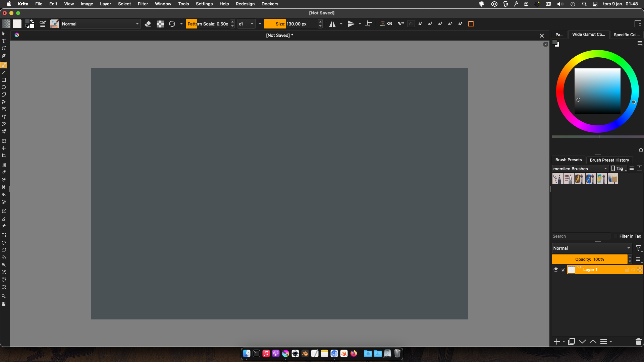The width and height of the screenshot is (644, 362).
Task: Hide Layer 1 with eye icon
Action: [x=556, y=270]
